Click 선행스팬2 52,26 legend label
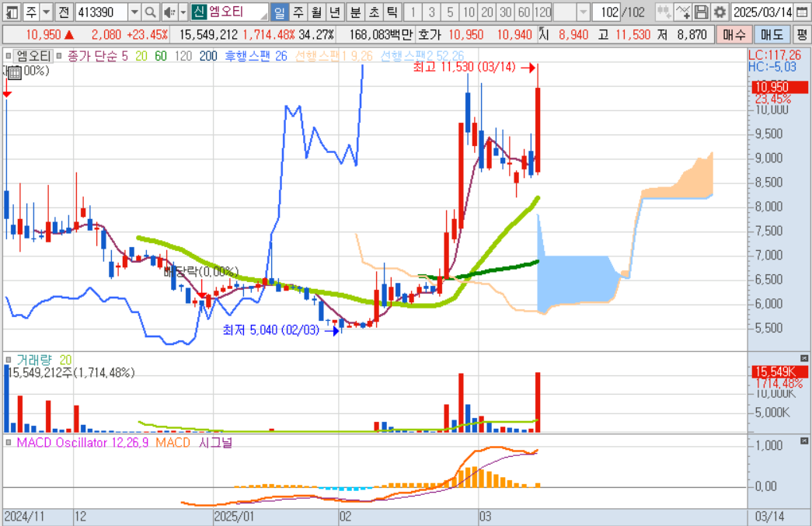Image resolution: width=812 pixels, height=526 pixels. [x=422, y=55]
